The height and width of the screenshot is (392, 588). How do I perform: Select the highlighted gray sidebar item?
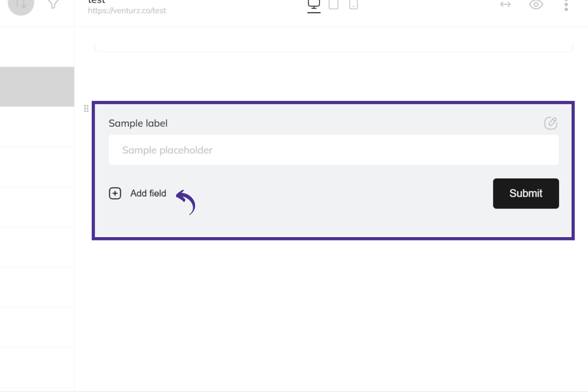(x=37, y=87)
